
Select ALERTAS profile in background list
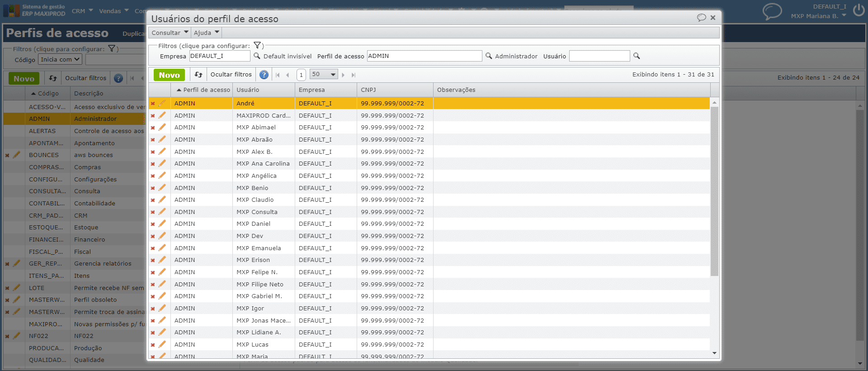click(x=75, y=131)
